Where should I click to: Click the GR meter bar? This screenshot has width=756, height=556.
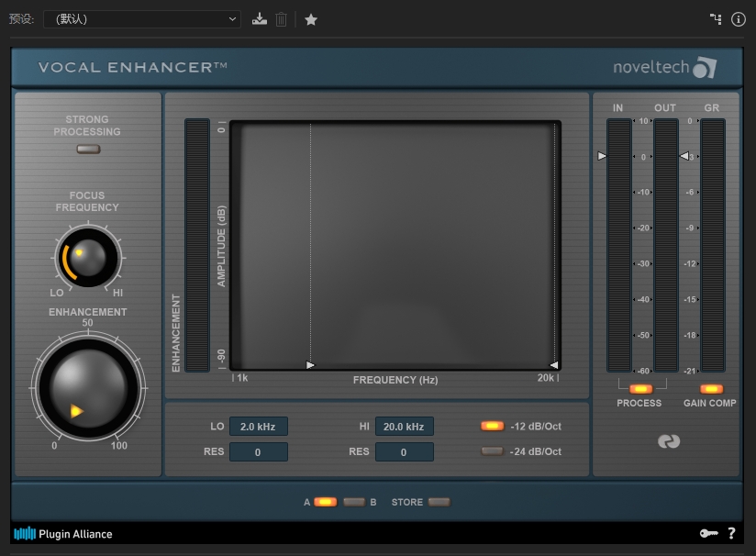coord(713,246)
